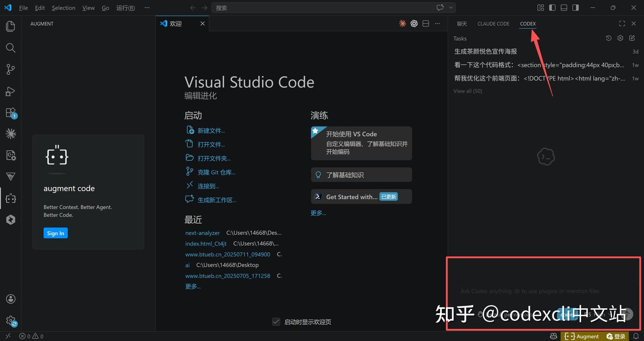
Task: Click Sign In for Augment Code
Action: point(55,233)
